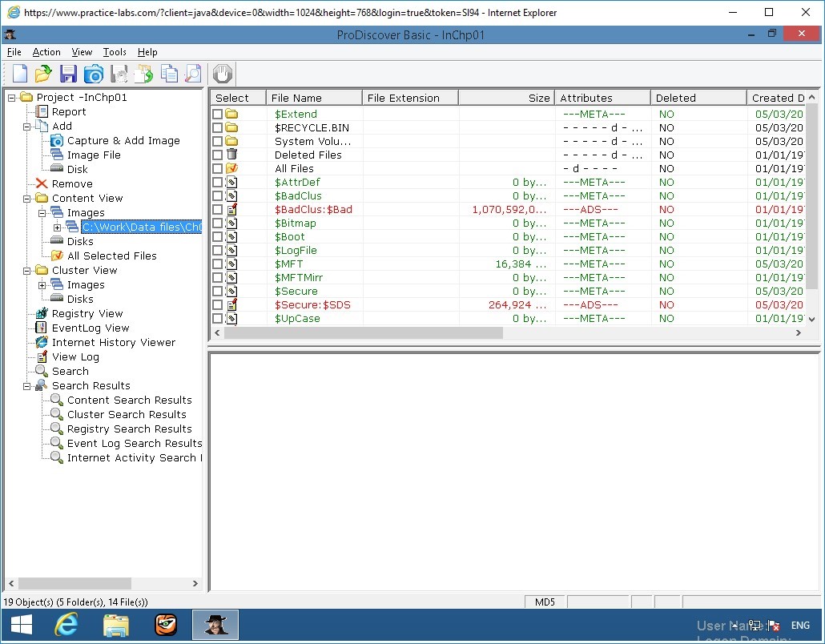Click the Capture Image camera icon

(x=94, y=74)
